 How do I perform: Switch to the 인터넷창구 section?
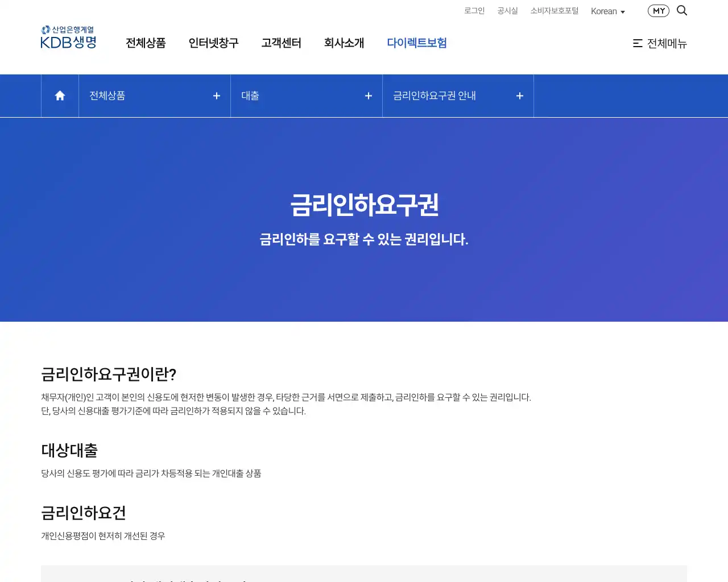point(213,43)
